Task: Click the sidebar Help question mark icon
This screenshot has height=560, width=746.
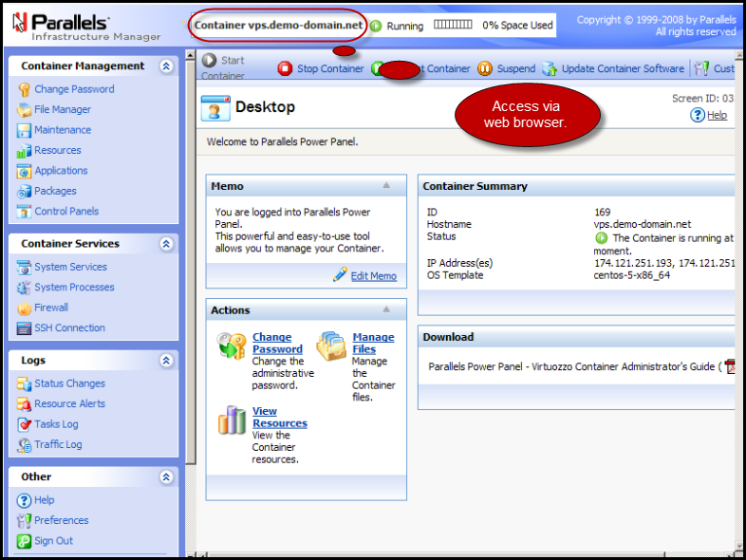Action: 24,500
